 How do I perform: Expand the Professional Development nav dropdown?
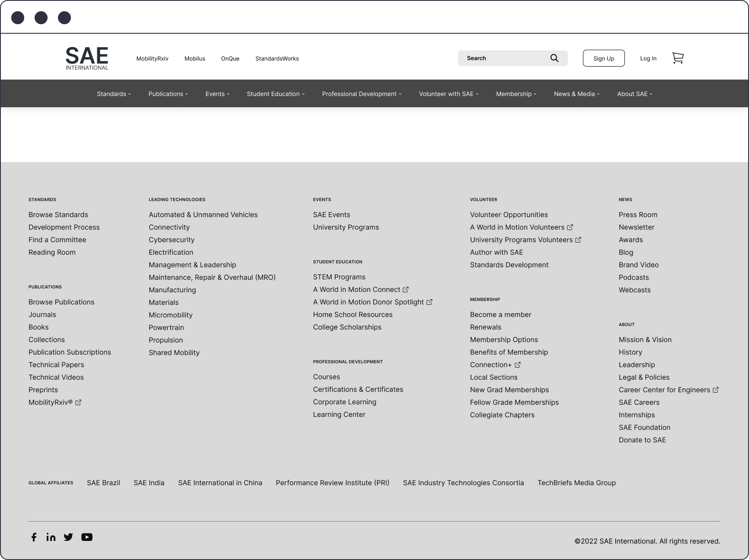pyautogui.click(x=362, y=94)
